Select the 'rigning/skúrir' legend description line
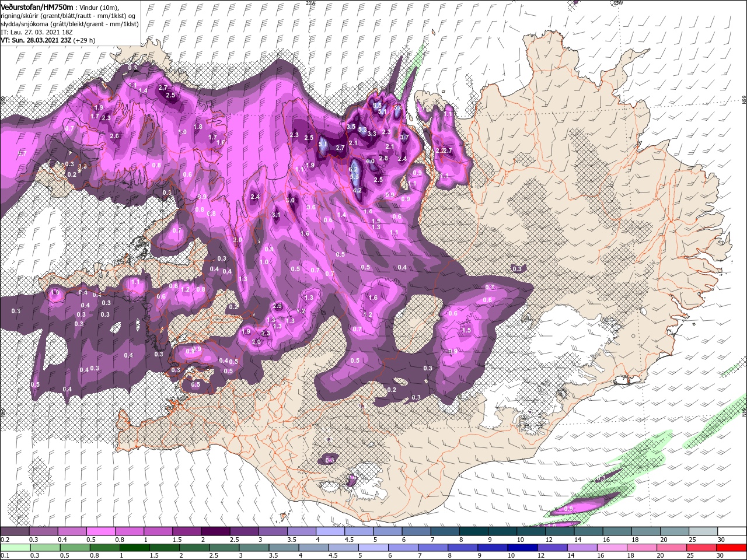Viewport: 747px width, 560px height. pyautogui.click(x=68, y=16)
